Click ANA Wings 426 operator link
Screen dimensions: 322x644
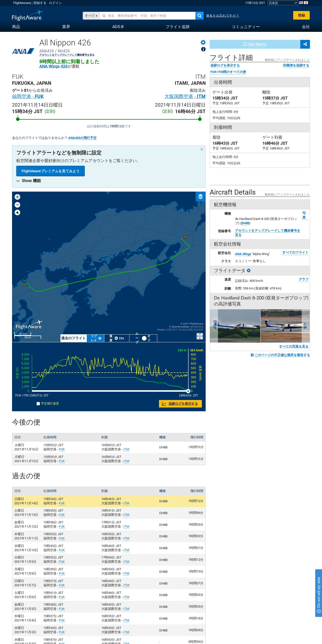point(53,66)
